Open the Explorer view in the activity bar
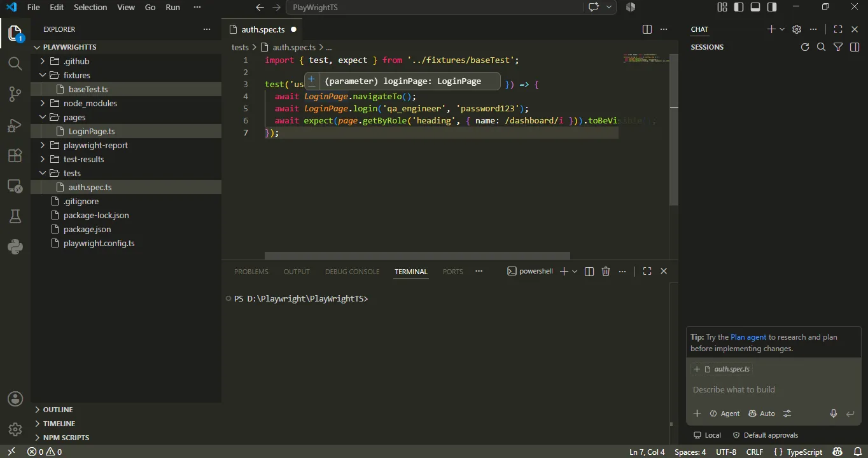 (x=15, y=34)
